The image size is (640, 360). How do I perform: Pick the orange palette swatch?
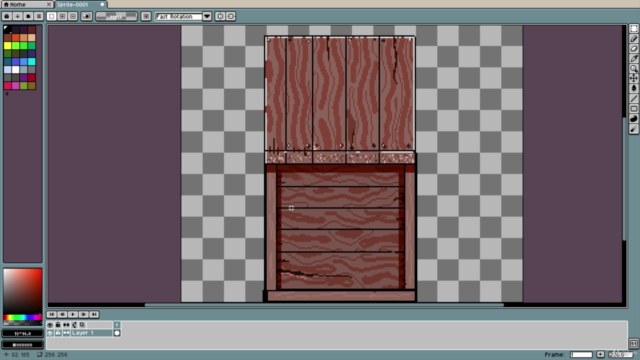coord(16,38)
